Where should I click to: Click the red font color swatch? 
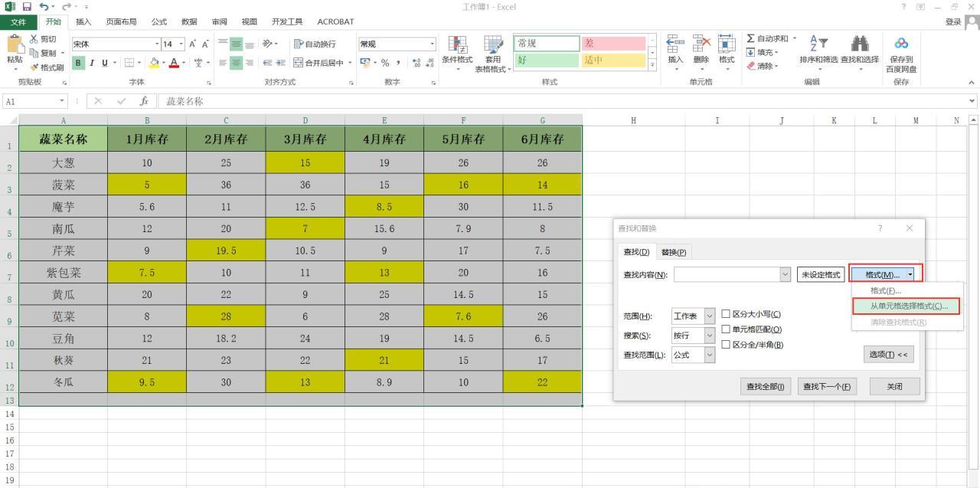pyautogui.click(x=174, y=61)
